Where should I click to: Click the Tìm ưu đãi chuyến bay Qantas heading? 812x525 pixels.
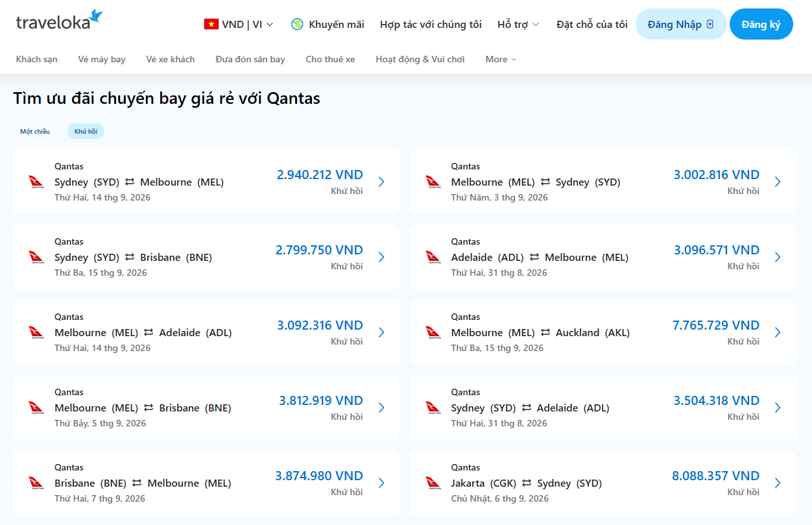pyautogui.click(x=167, y=98)
